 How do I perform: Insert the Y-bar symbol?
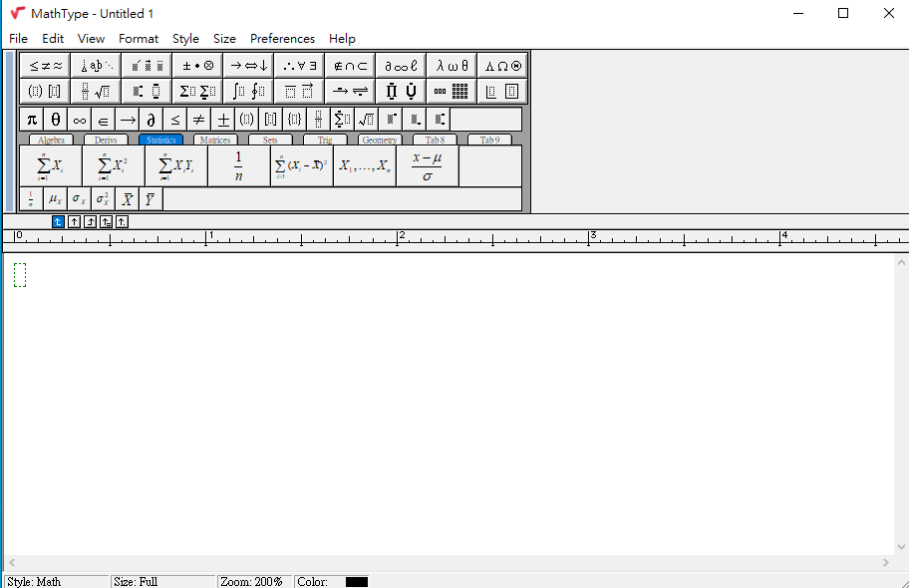pos(151,199)
